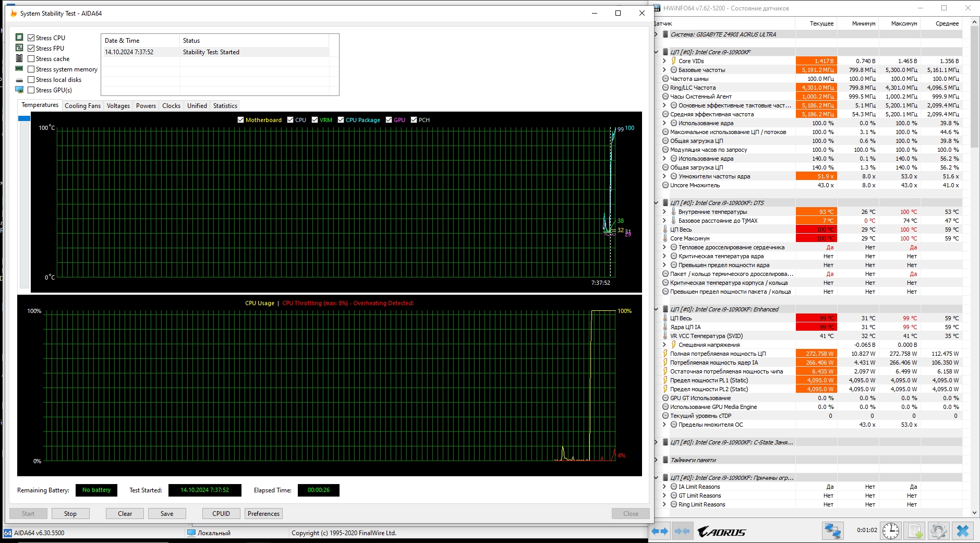Click the Stress CPU chip icon
The width and height of the screenshot is (980, 543).
coord(19,38)
